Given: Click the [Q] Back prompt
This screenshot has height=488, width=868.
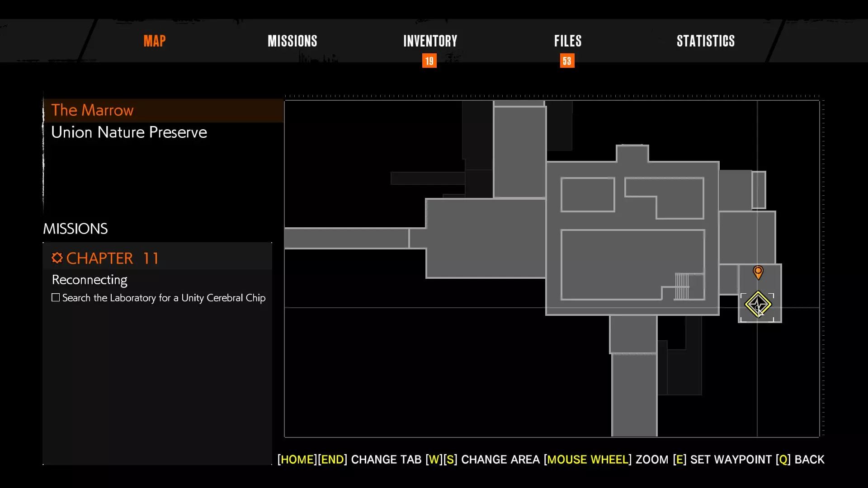Looking at the screenshot, I should [x=800, y=460].
